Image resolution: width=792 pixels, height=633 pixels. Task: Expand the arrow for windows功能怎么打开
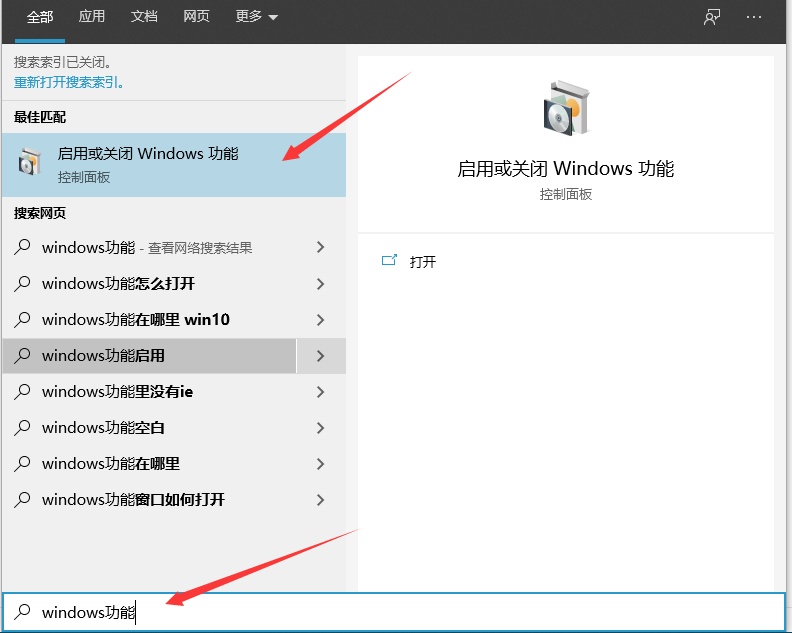(x=320, y=283)
